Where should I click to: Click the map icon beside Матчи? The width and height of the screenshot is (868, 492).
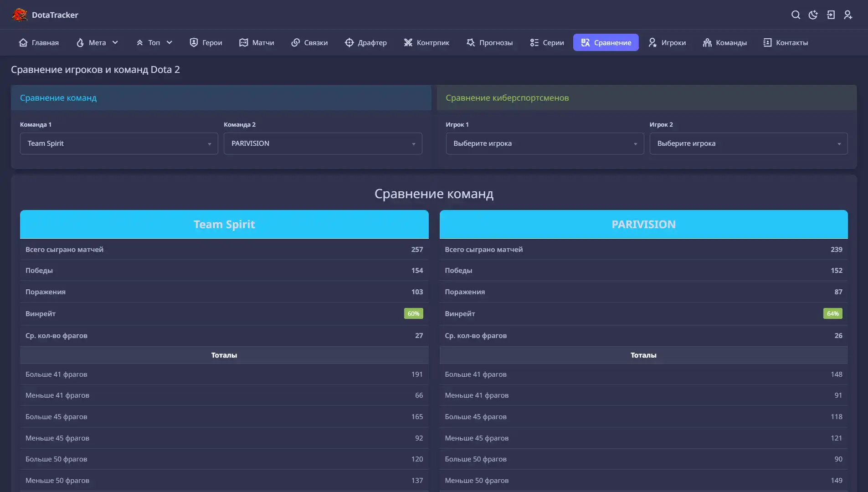click(244, 42)
